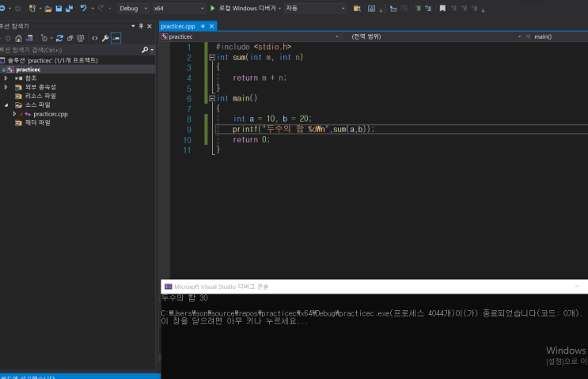
Task: Open the Solution Explorer window options dropdown
Action: pos(133,26)
